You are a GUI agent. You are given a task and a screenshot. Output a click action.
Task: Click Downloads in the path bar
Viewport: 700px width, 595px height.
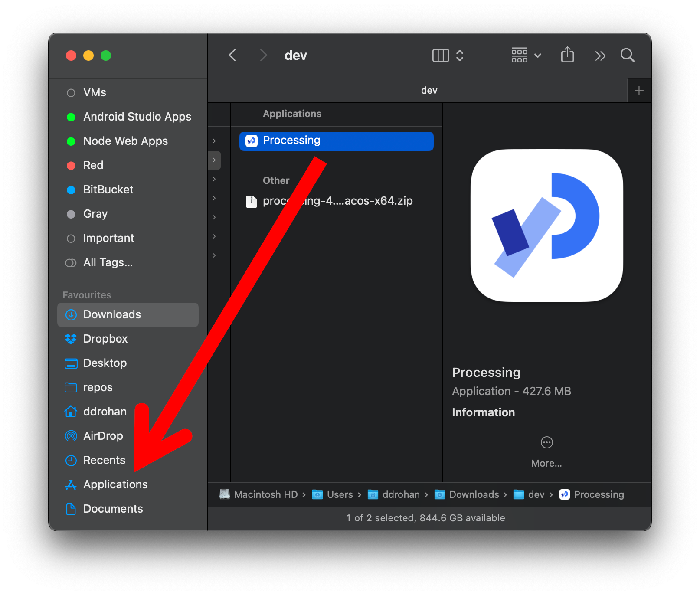(474, 494)
